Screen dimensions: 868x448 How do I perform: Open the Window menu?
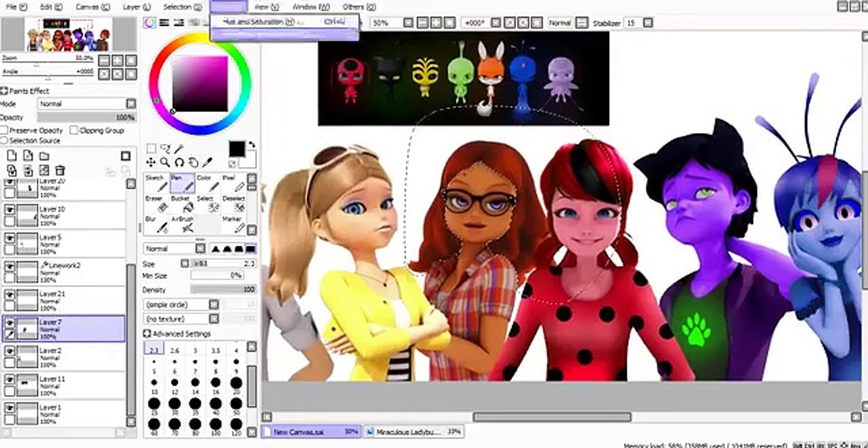(311, 7)
